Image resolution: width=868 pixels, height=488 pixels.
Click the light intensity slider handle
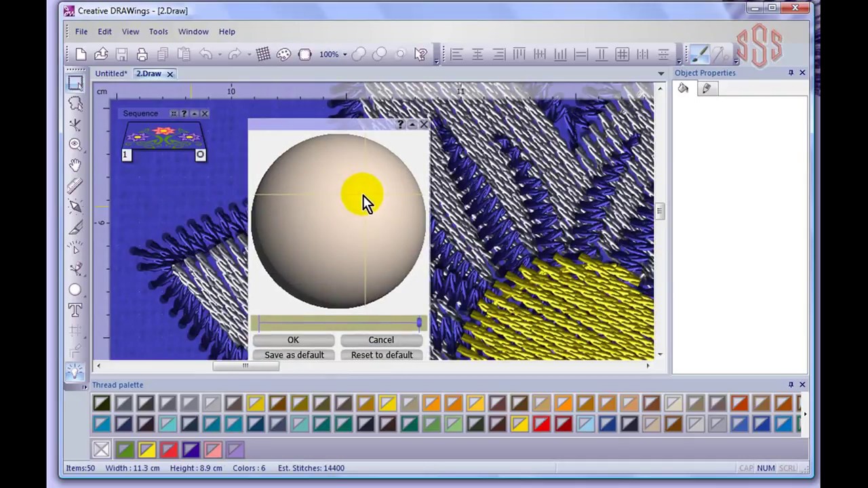click(x=419, y=323)
